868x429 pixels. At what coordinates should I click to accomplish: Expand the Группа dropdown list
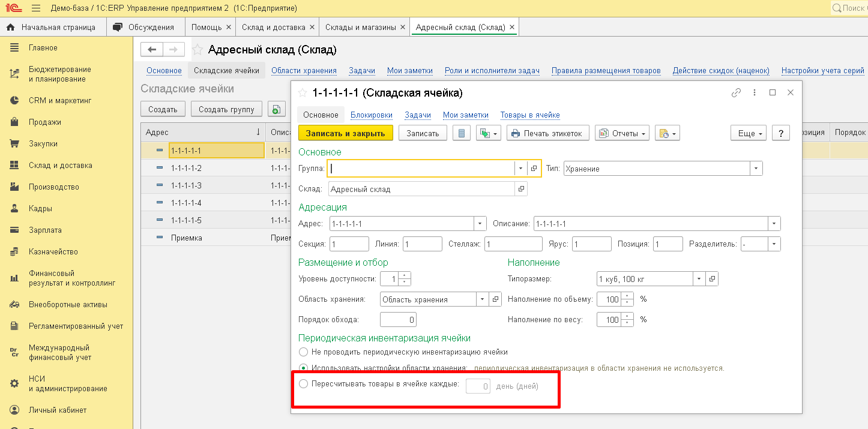tap(521, 169)
